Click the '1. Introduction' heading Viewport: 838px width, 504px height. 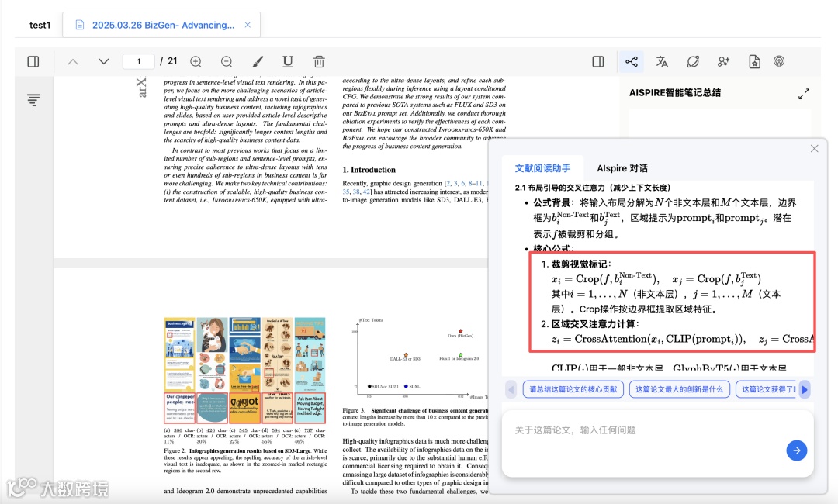point(369,170)
